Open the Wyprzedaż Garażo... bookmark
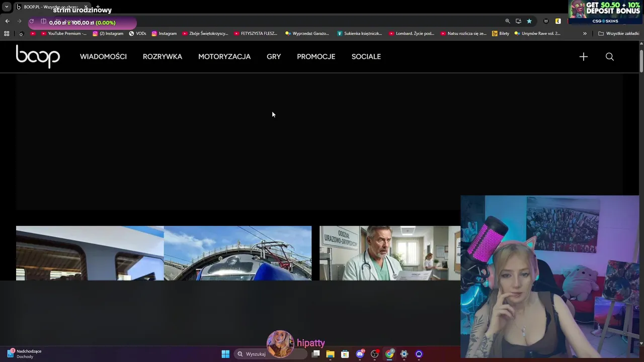Viewport: 644px width, 362px height. (307, 34)
